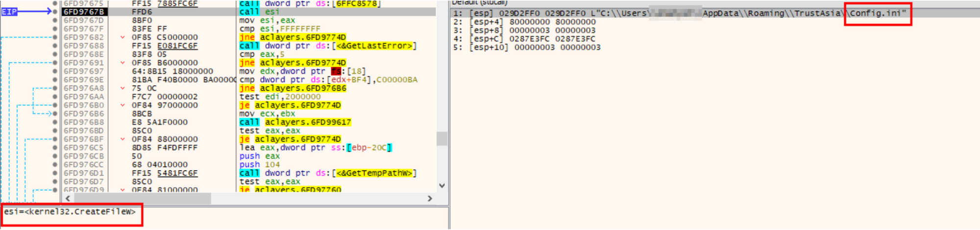
Task: Select the GetTempPathW call instruction
Action: 327,173
